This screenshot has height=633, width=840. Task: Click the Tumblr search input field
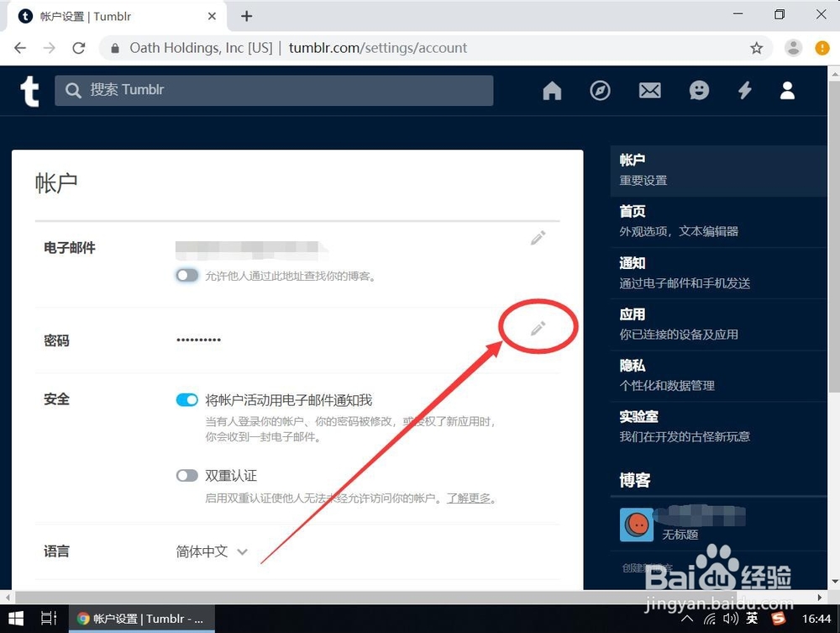[x=273, y=90]
